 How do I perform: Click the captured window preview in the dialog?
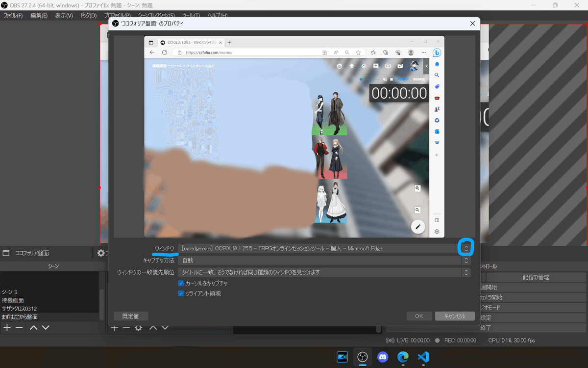[294, 137]
